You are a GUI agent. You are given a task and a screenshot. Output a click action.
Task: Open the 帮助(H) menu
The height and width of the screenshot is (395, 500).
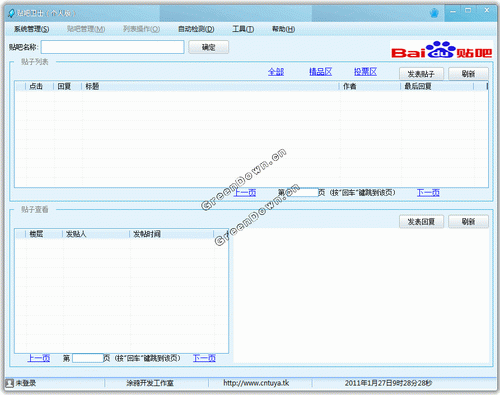pos(283,29)
